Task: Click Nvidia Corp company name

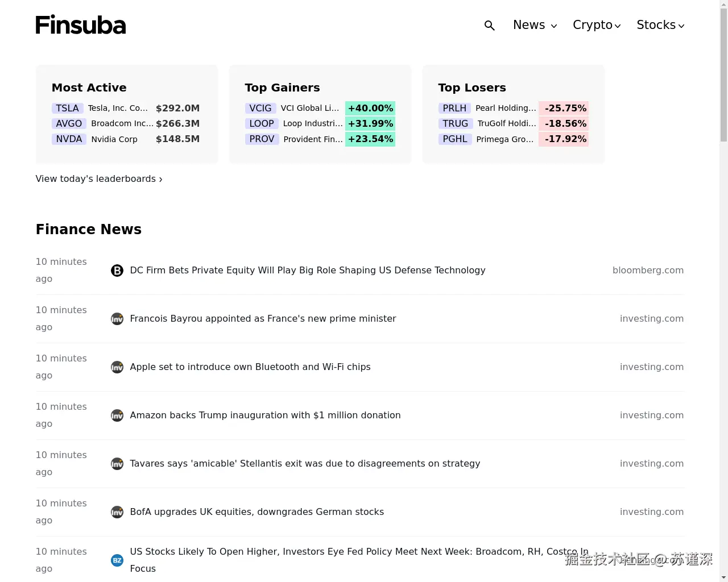Action: point(114,139)
